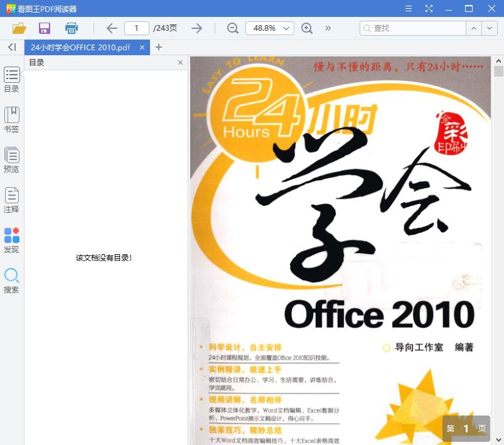Find next match with down arrow
This screenshot has height=445, width=504.
coord(490,28)
